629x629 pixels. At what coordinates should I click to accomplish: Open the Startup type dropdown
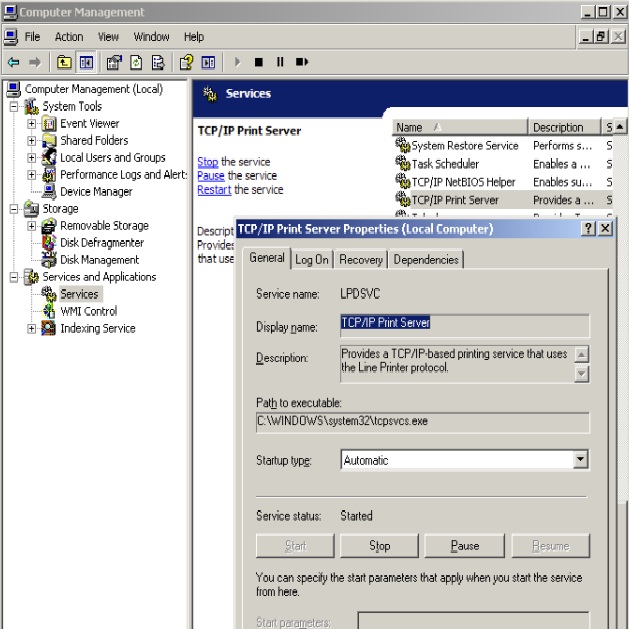click(580, 460)
